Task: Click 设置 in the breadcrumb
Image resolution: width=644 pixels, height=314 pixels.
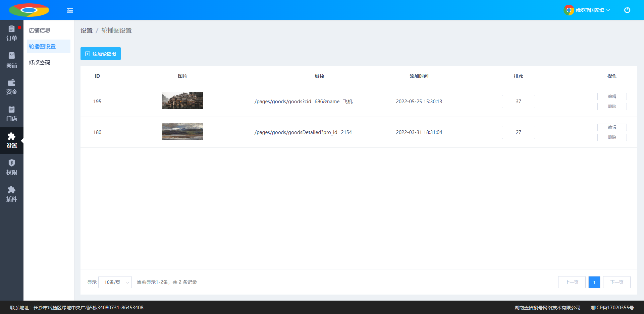Action: click(x=87, y=30)
